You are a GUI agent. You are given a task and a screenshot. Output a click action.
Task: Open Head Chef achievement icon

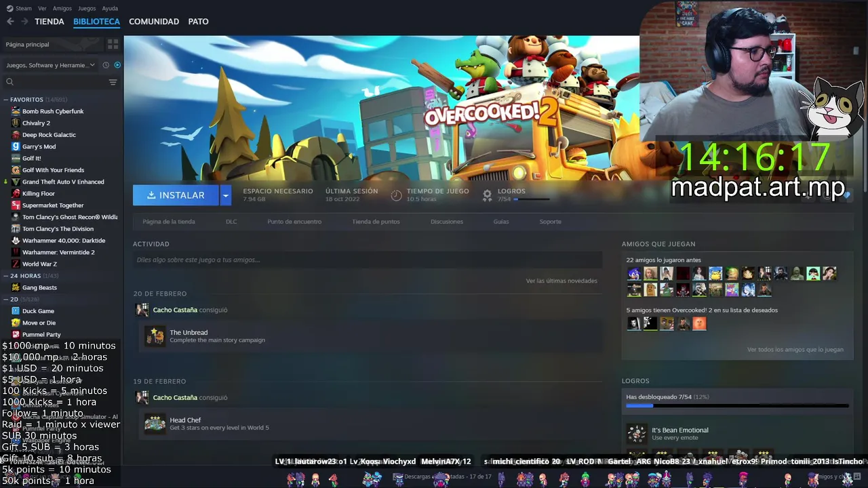[155, 424]
